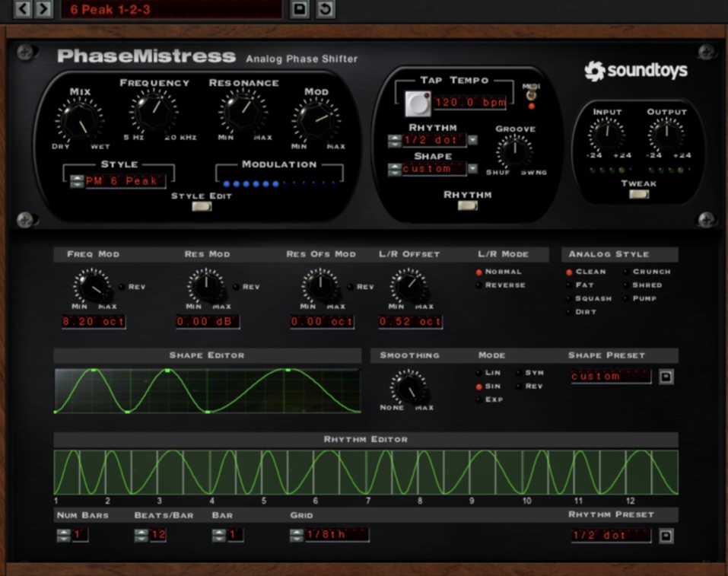Turn the Groove shuffle/swing knob

[514, 151]
